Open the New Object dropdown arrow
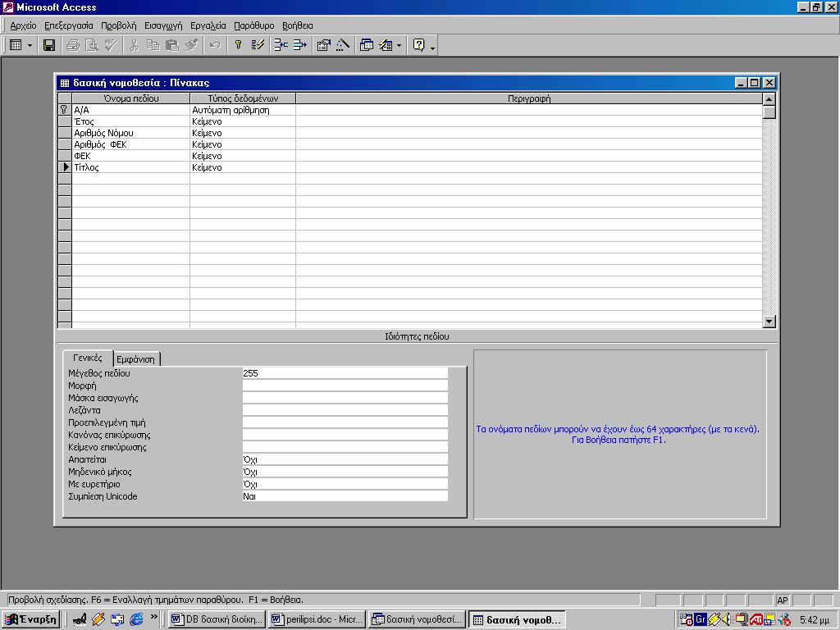The width and height of the screenshot is (840, 630). [399, 46]
